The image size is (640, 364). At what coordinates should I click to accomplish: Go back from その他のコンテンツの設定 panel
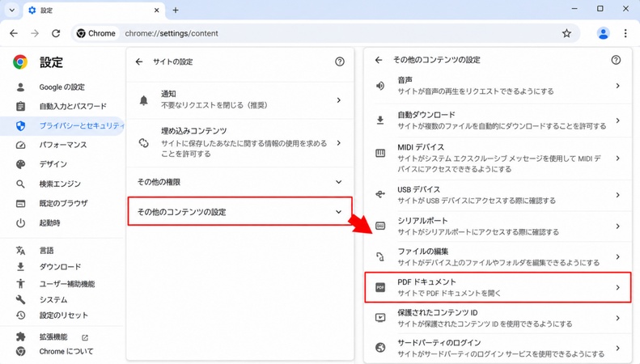(x=379, y=60)
